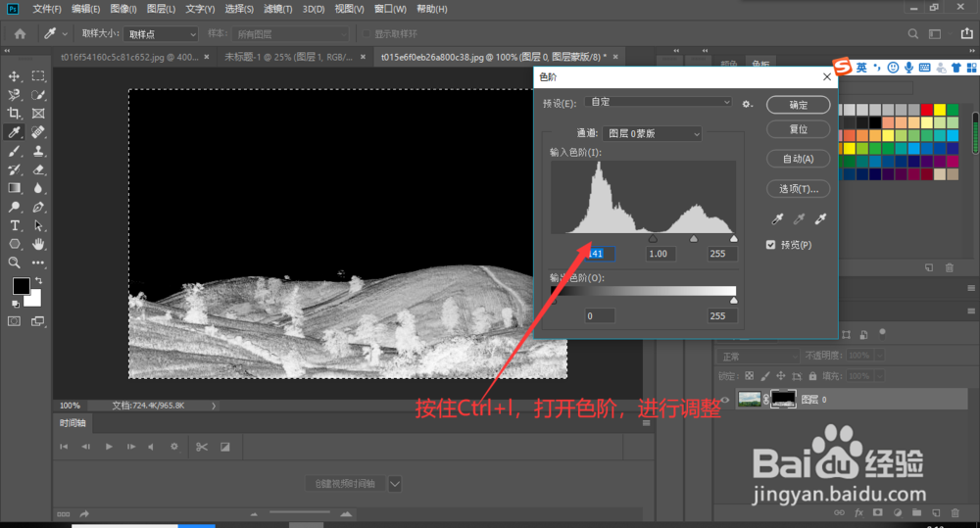Open the Sample Size dropdown

tap(161, 34)
